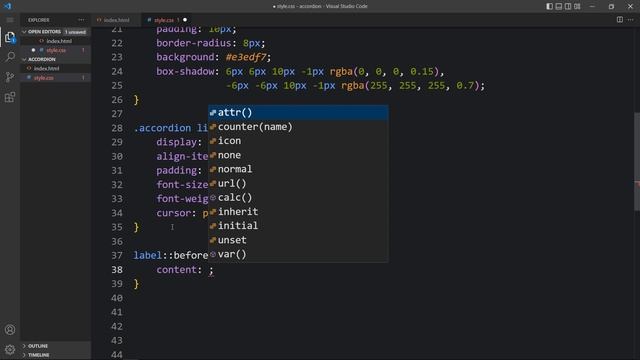The image size is (640, 360).
Task: Restore down the VS Code window
Action: pyautogui.click(x=611, y=6)
